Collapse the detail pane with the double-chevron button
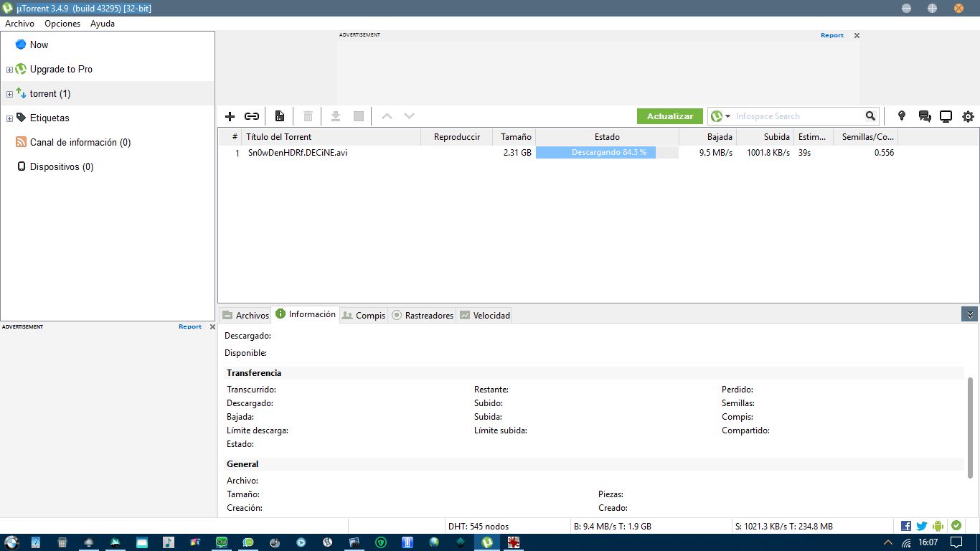This screenshot has width=980, height=551. coord(970,314)
